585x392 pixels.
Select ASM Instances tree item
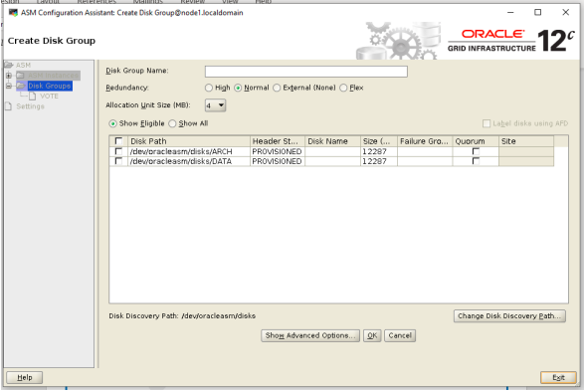[x=54, y=76]
